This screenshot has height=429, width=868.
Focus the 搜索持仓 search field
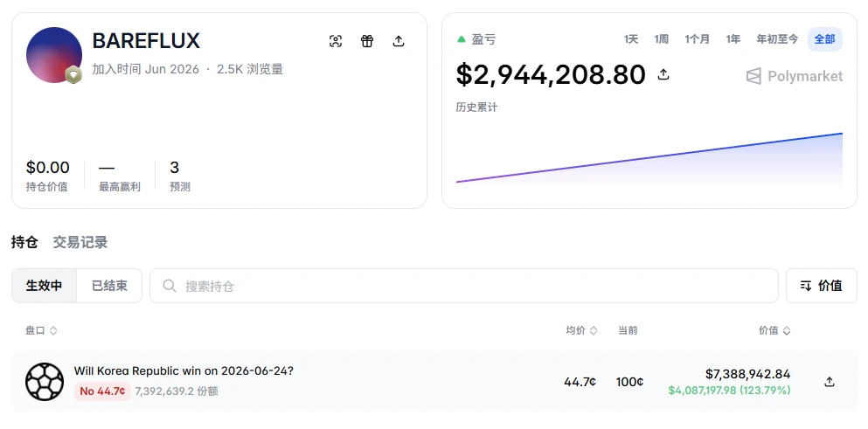[x=464, y=286]
